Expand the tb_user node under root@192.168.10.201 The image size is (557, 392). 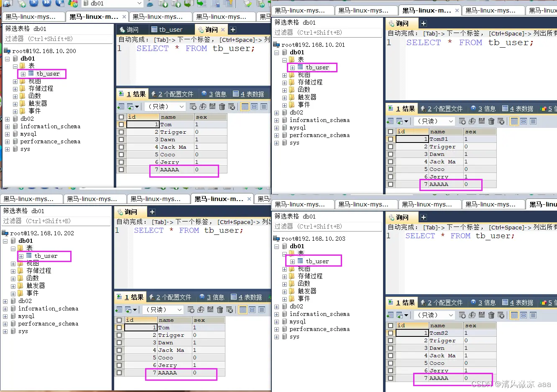tap(292, 68)
